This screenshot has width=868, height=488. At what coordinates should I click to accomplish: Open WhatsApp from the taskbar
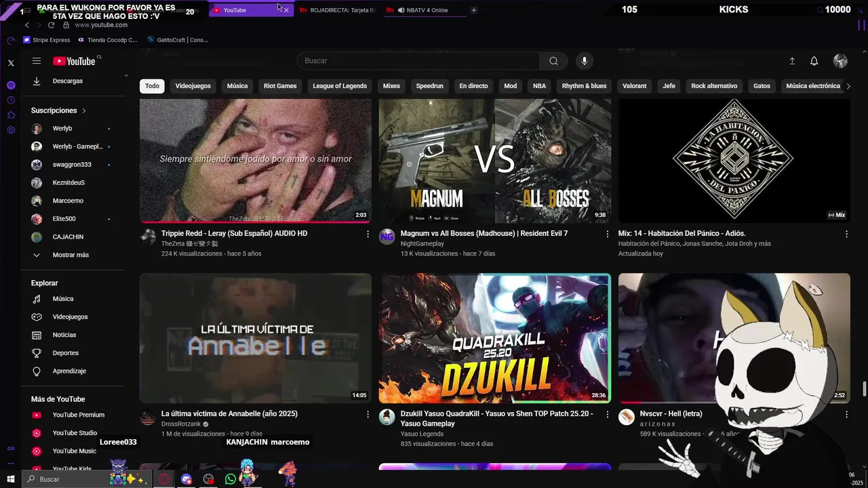pos(231,479)
